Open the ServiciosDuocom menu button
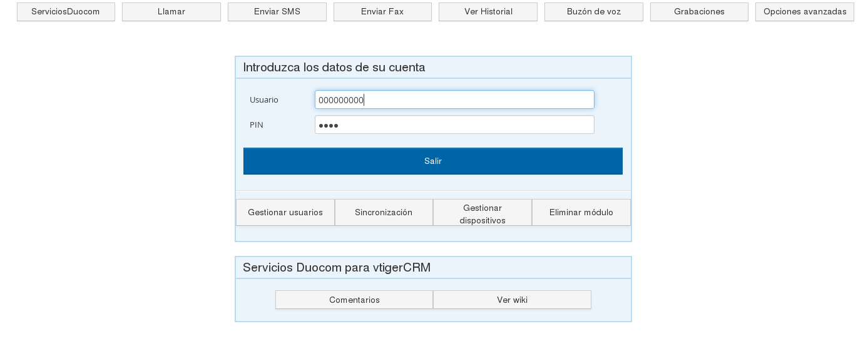Image resolution: width=868 pixels, height=341 pixels. coord(66,12)
